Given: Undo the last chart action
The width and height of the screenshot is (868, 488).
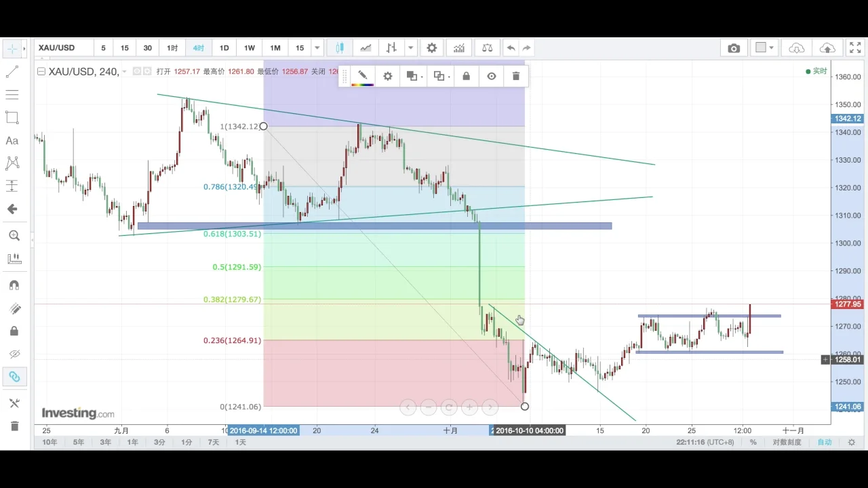Looking at the screenshot, I should click(511, 48).
